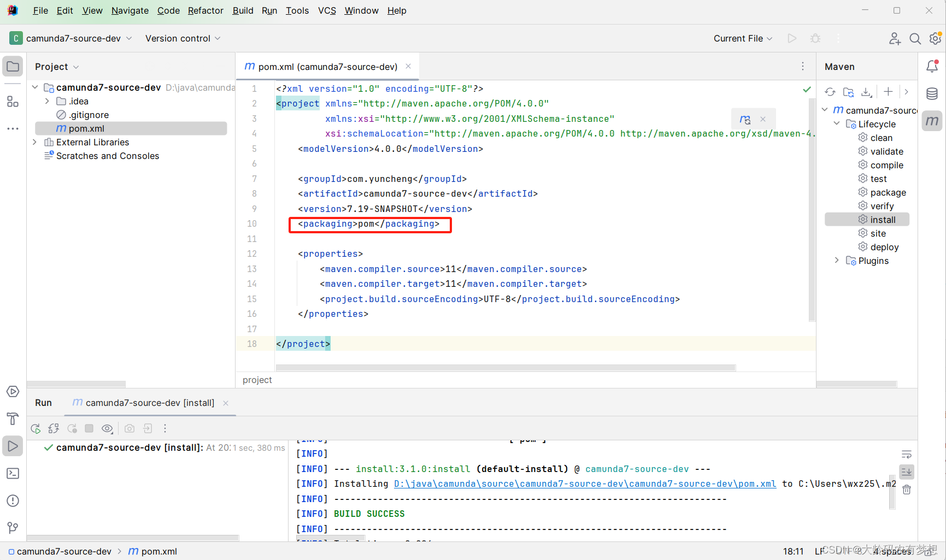Toggle the Maven tool window icon
This screenshot has height=560, width=946.
click(932, 121)
